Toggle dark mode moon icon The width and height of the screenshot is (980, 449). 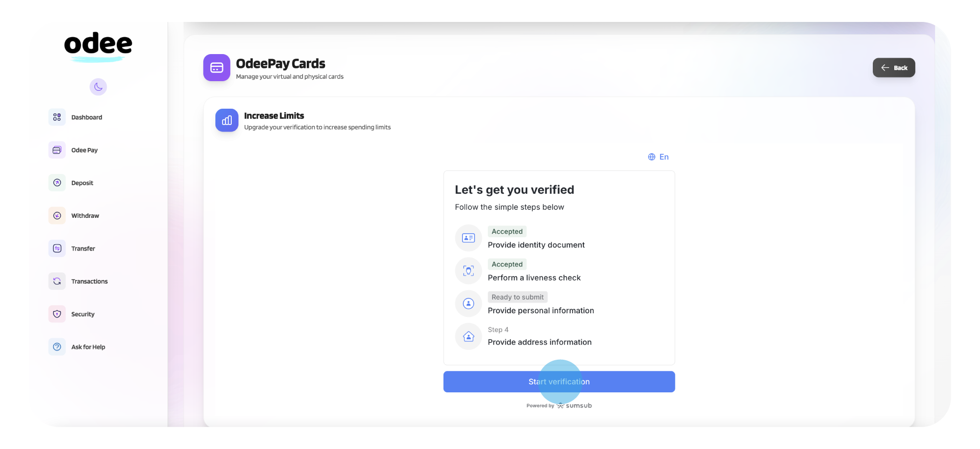98,87
